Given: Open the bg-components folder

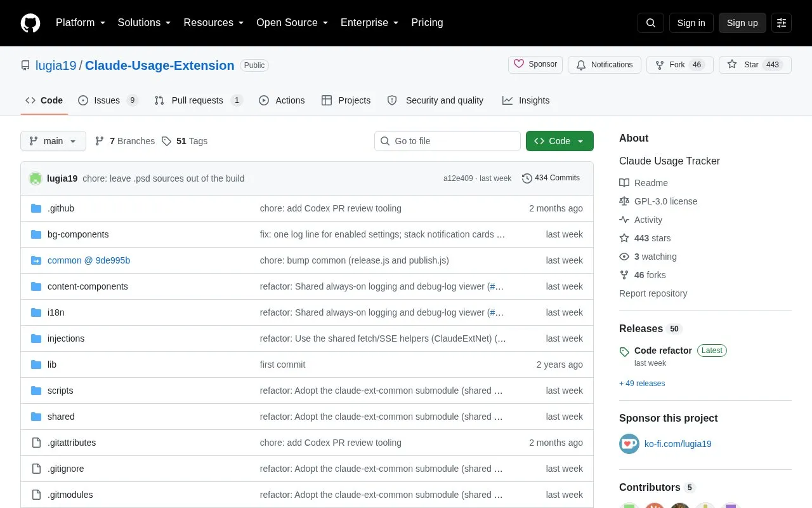Looking at the screenshot, I should tap(78, 234).
